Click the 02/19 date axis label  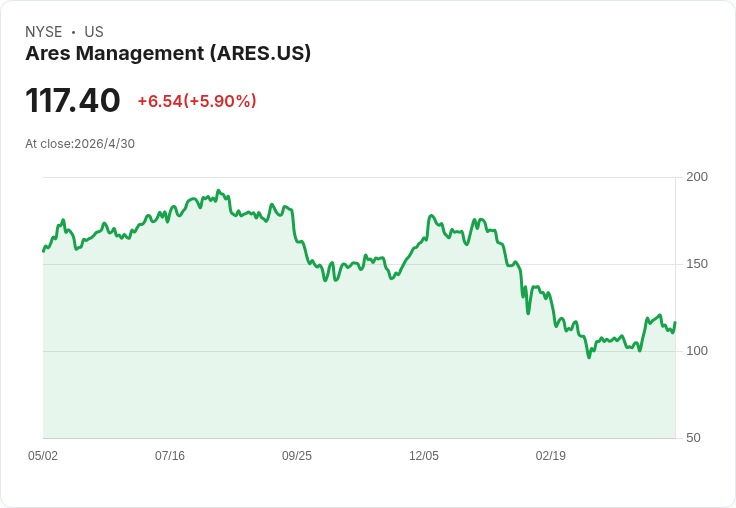pyautogui.click(x=551, y=455)
